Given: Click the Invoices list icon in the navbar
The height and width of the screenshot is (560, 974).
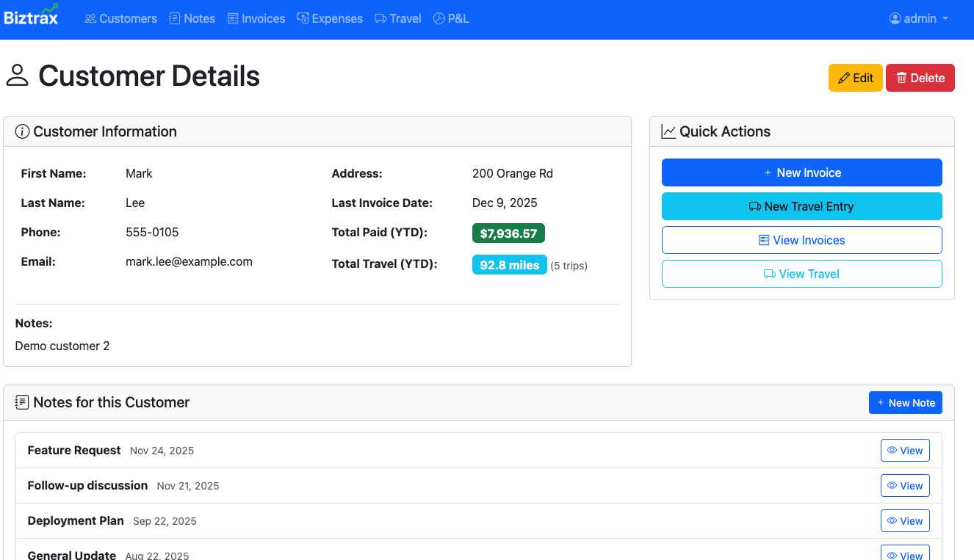Looking at the screenshot, I should pos(231,18).
